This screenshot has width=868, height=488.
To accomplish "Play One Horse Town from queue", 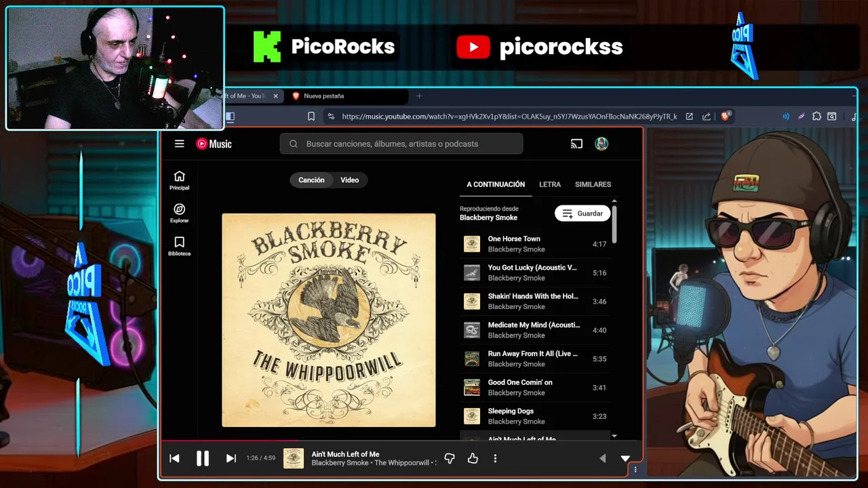I will (x=534, y=244).
